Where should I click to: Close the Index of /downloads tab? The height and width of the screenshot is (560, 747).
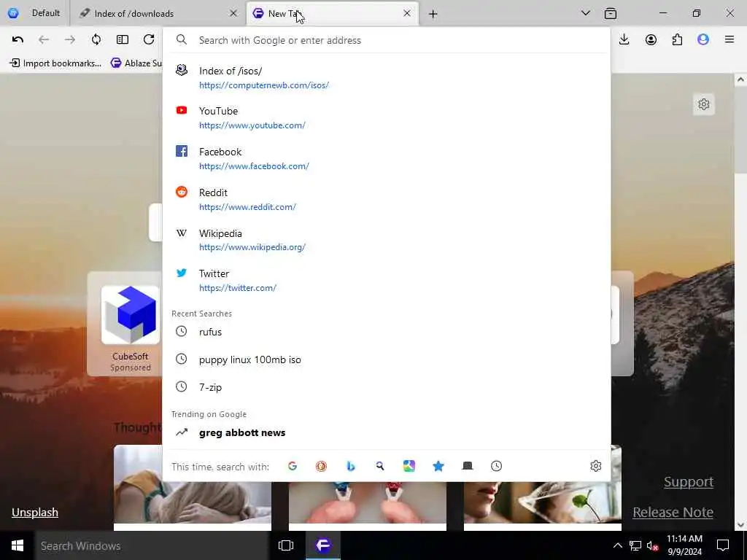pos(233,13)
